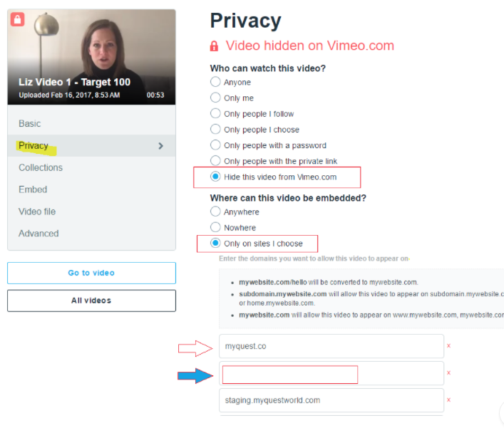The height and width of the screenshot is (433, 504).
Task: Select Only people with the private link
Action: [215, 160]
